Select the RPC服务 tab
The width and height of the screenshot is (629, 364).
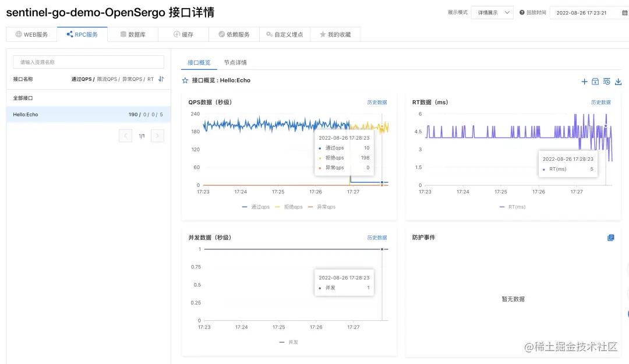tap(82, 34)
